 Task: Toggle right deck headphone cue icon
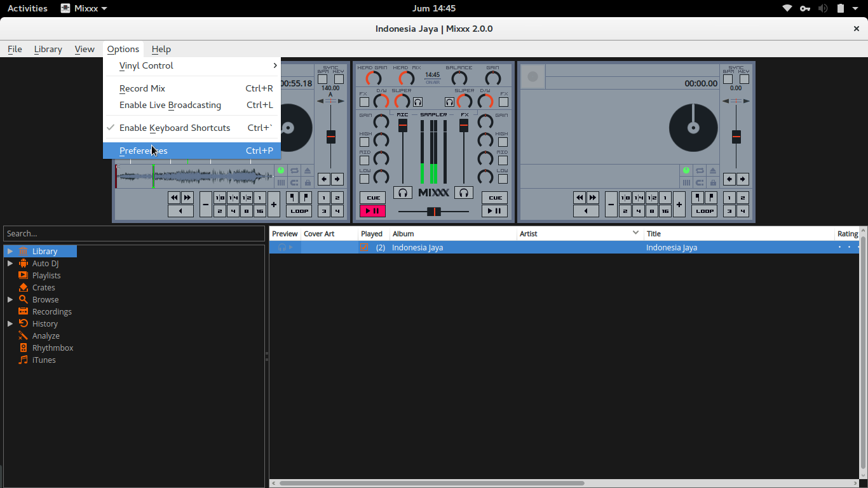click(x=464, y=193)
